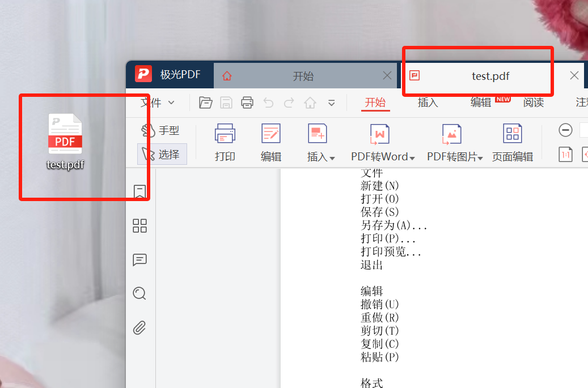Click the text 新建(N) in document
Screen dimensions: 588x388
click(x=379, y=186)
